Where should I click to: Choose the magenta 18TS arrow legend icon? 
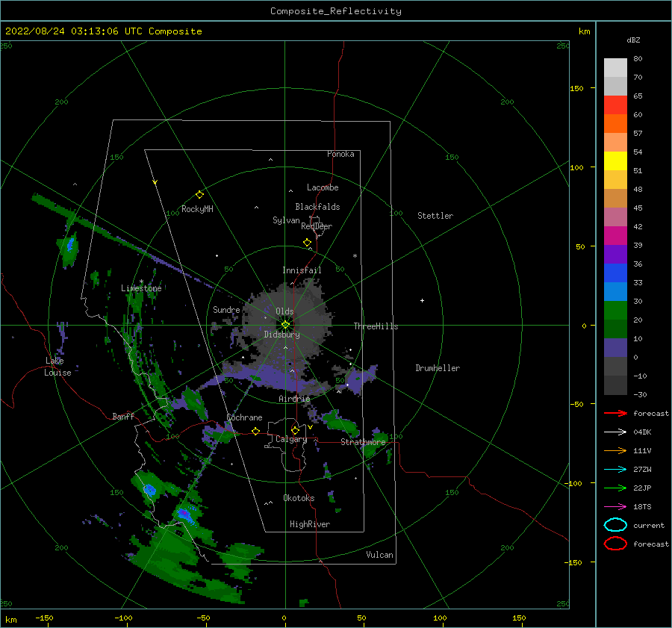(x=615, y=506)
